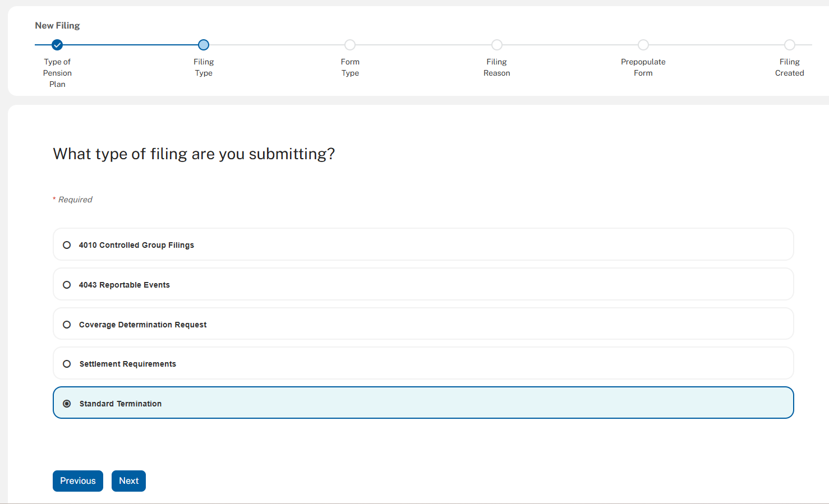Click the "Type of Pension Plan" step label
The width and height of the screenshot is (829, 504).
(57, 73)
